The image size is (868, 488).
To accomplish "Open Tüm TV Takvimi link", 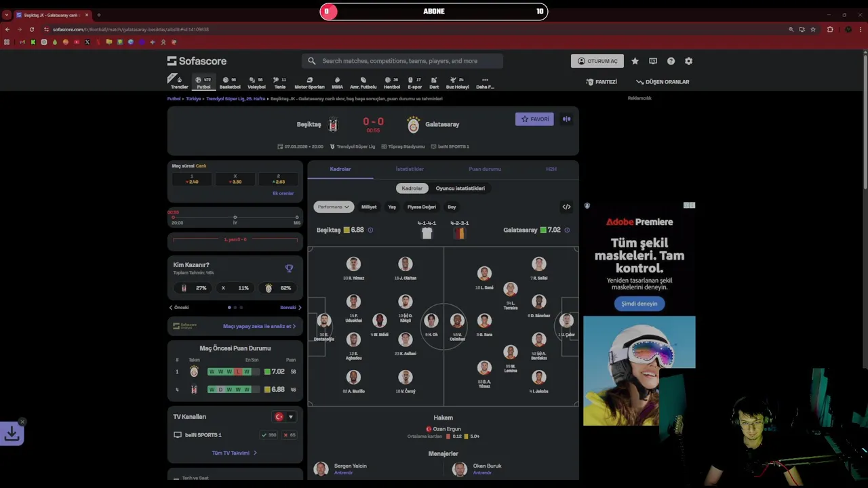I will [x=235, y=453].
